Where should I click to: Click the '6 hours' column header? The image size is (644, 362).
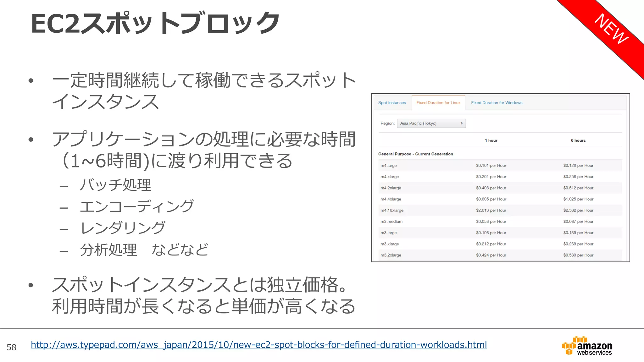tap(578, 140)
